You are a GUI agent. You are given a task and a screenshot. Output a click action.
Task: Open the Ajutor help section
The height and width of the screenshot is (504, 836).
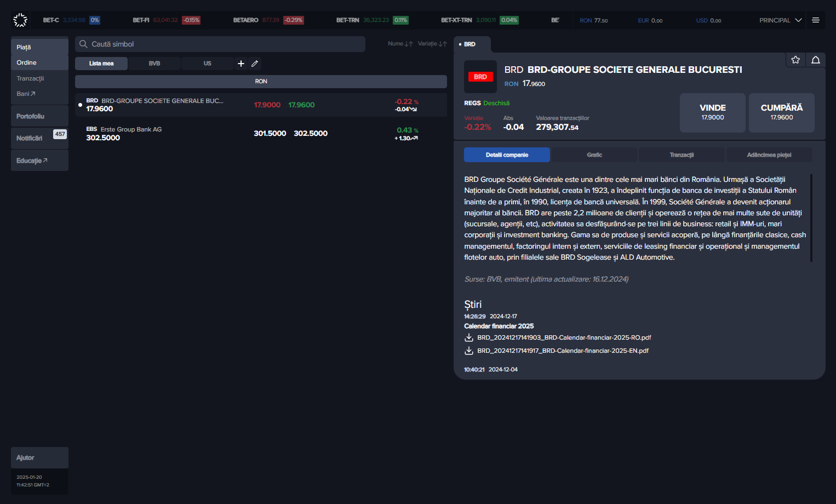tap(39, 457)
